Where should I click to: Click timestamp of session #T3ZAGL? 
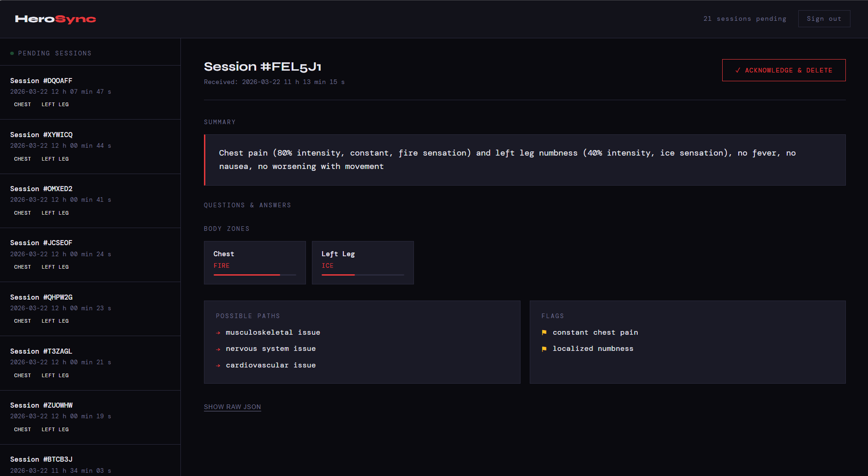[60, 362]
